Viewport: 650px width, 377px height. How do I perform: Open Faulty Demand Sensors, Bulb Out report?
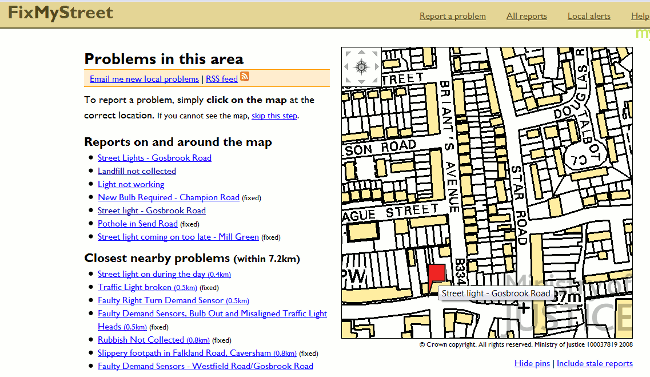tap(212, 320)
